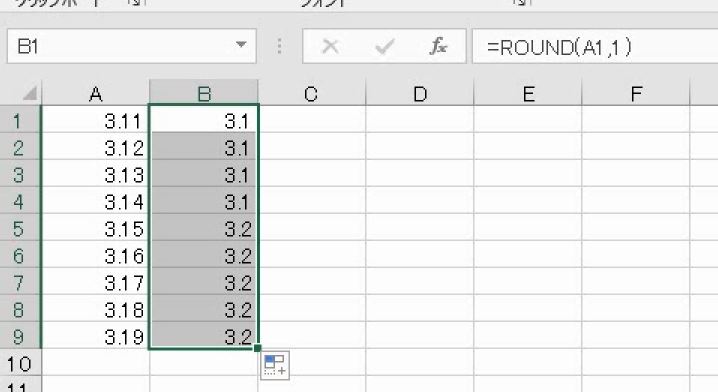Click the Select All corner triangle
This screenshot has width=718, height=392.
point(29,93)
